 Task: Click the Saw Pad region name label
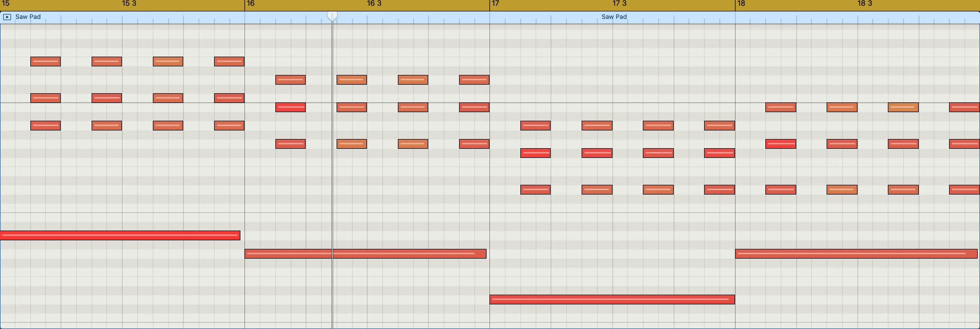click(27, 17)
